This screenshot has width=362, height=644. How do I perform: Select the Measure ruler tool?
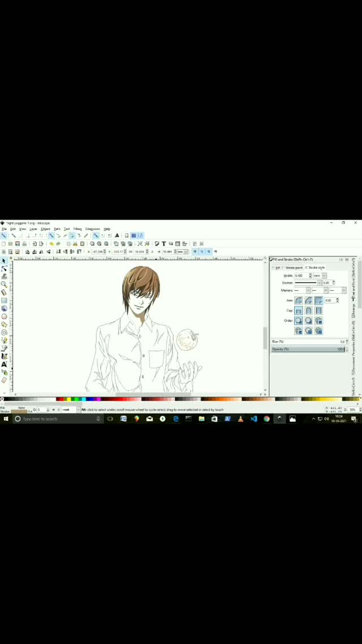point(4,293)
